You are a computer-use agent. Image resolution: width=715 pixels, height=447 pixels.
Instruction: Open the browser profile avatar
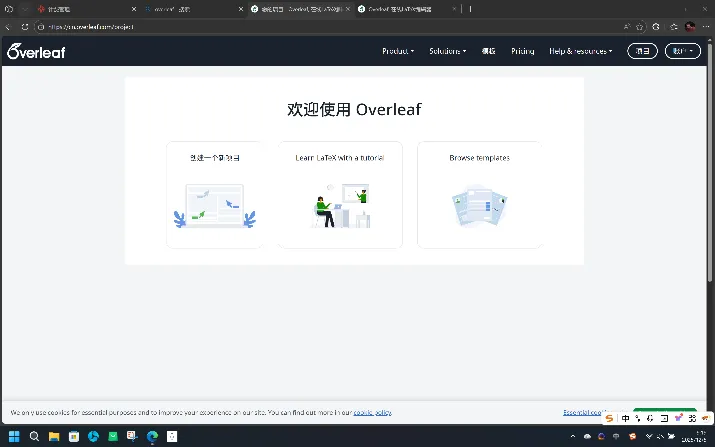coord(690,26)
